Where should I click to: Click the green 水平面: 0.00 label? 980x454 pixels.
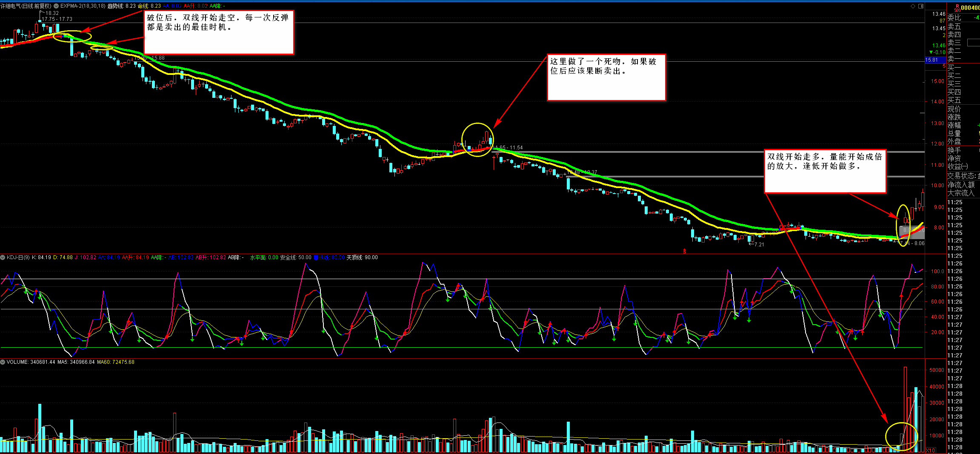(x=264, y=257)
